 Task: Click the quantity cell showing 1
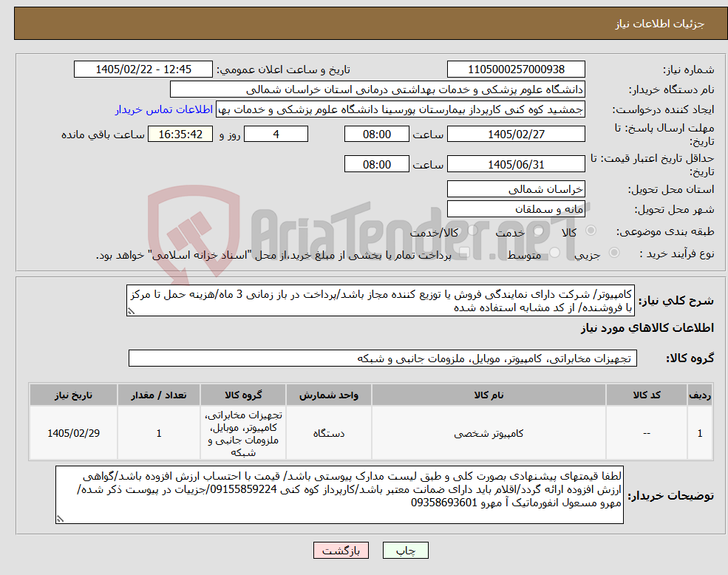(159, 433)
